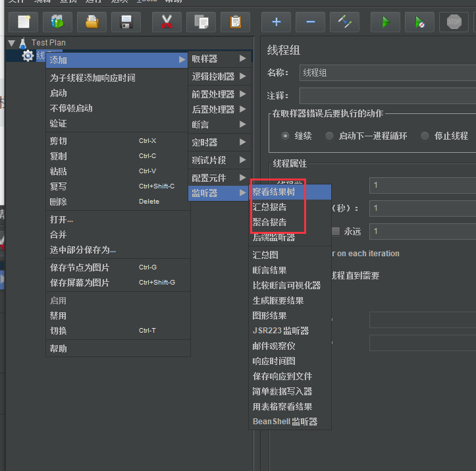Click the Expand All plus icon

(276, 22)
